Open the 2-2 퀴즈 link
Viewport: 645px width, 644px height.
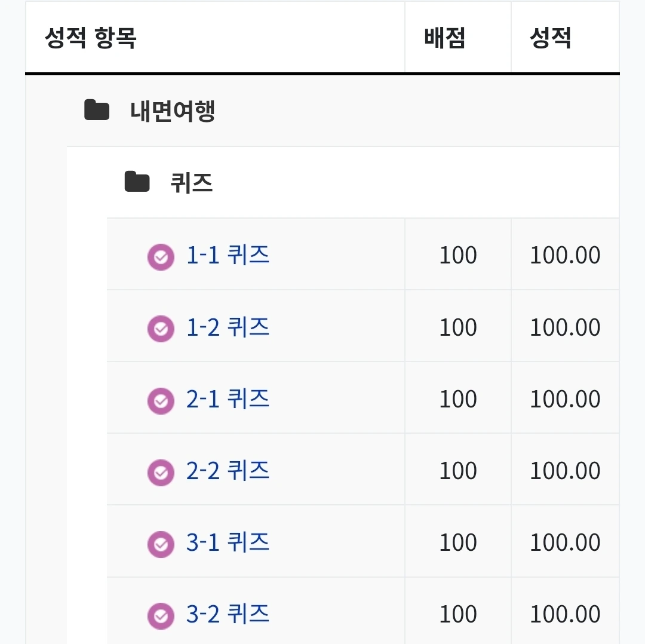228,471
